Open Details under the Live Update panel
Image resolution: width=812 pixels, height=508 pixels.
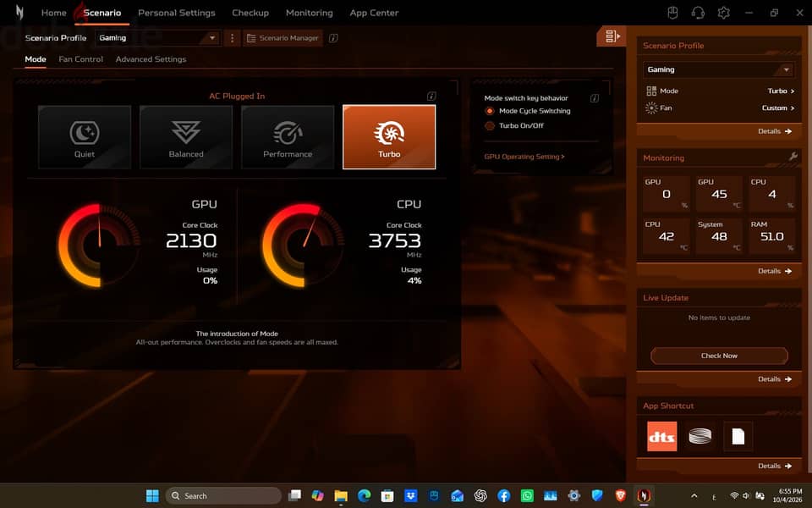click(775, 379)
